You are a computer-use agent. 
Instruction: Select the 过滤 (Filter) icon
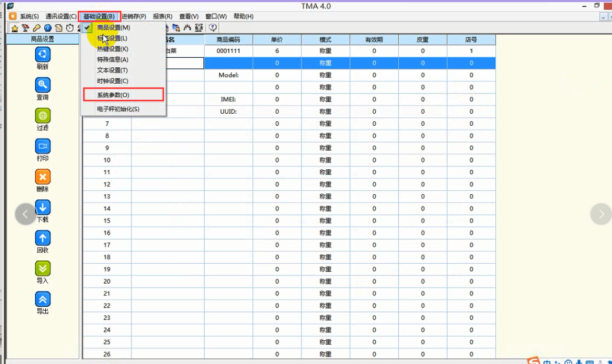click(x=43, y=115)
